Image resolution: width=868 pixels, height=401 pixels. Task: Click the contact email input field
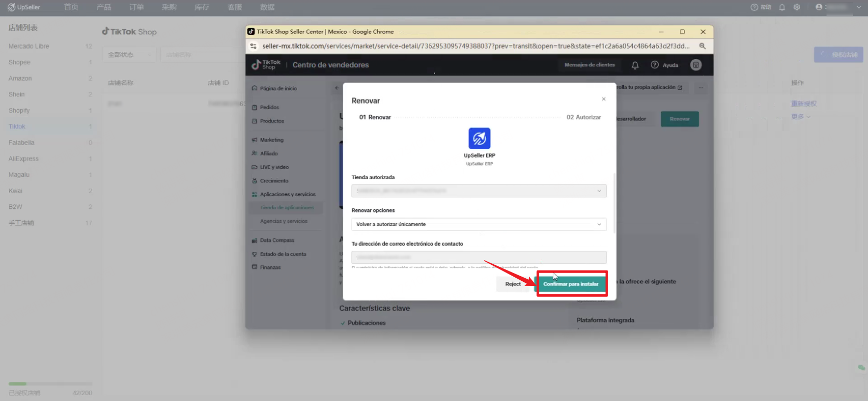coord(479,257)
